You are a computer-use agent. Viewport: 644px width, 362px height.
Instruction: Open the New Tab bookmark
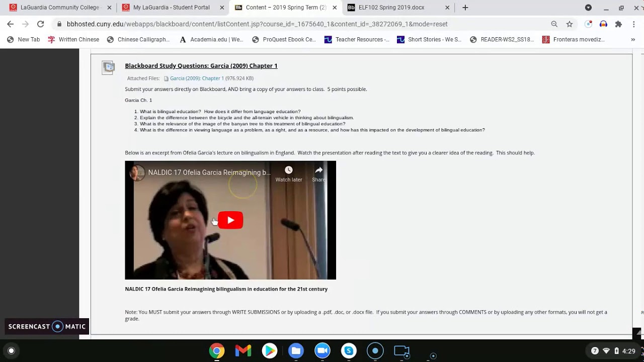pyautogui.click(x=24, y=40)
